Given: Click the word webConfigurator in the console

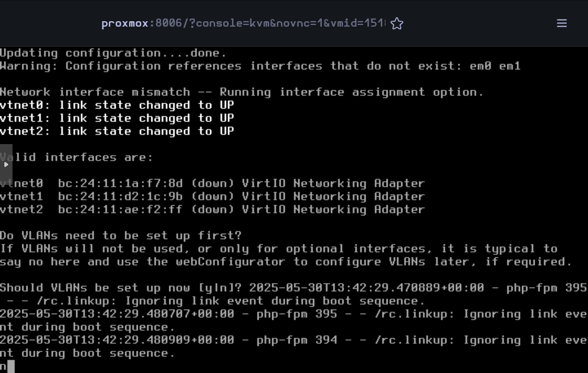Looking at the screenshot, I should point(231,262).
